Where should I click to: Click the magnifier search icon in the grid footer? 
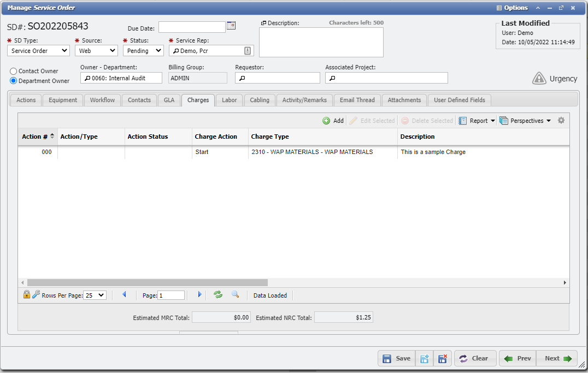[x=236, y=295]
